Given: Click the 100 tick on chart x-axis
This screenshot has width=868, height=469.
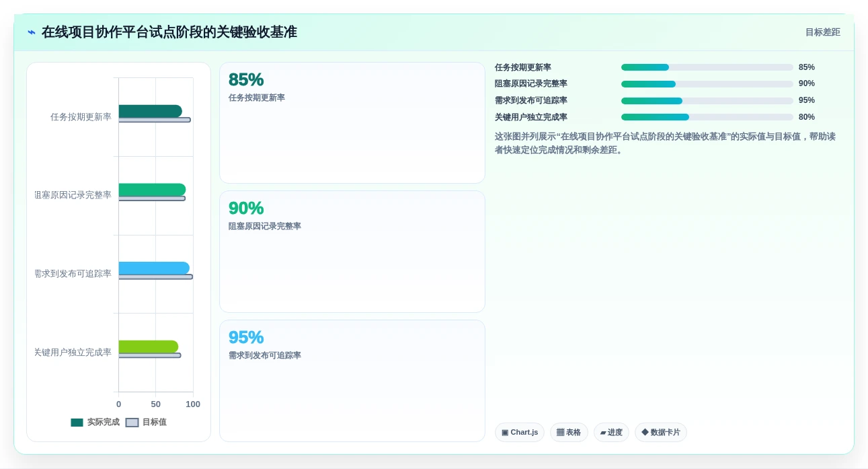Looking at the screenshot, I should (193, 404).
